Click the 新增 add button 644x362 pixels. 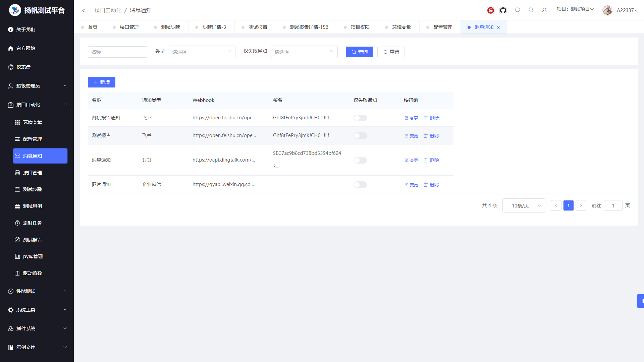point(101,82)
